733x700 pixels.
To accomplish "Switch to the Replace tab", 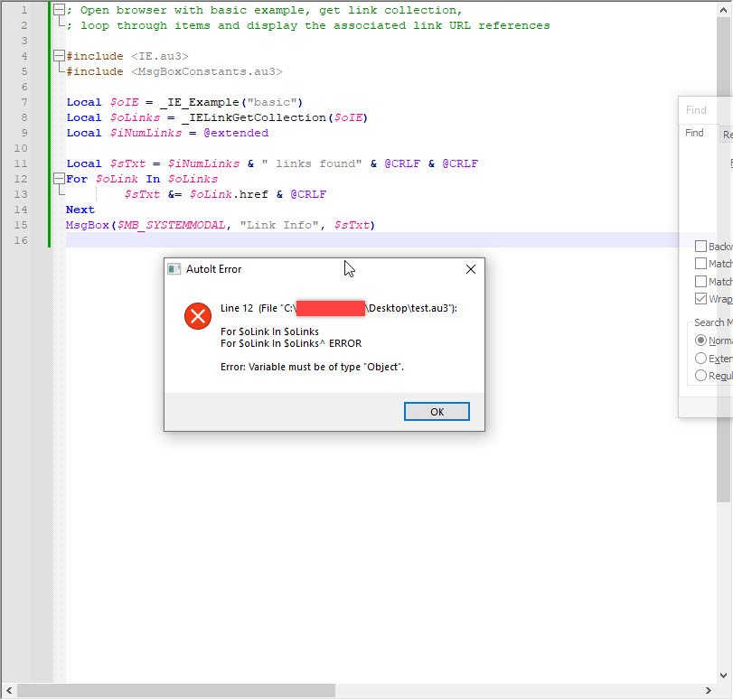I will [728, 133].
